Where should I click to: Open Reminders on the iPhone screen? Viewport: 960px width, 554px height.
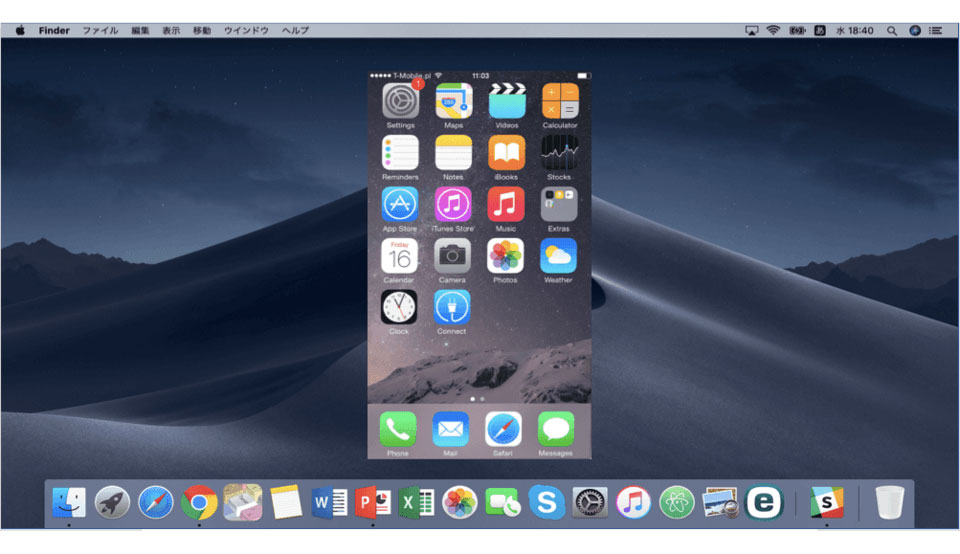coord(400,152)
